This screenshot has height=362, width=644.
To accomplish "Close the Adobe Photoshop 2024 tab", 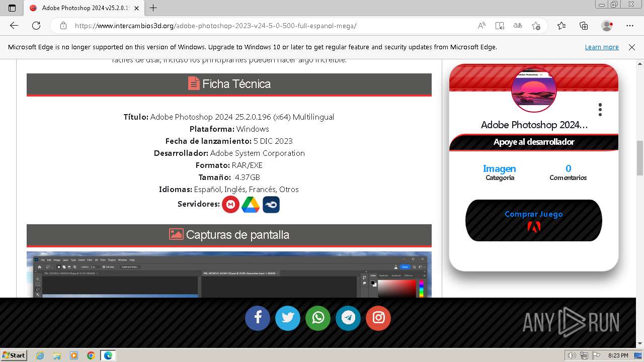I will 136,8.
